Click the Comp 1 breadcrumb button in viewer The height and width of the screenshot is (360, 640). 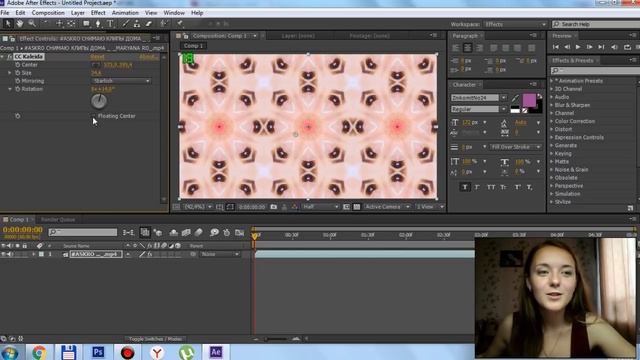[x=193, y=46]
